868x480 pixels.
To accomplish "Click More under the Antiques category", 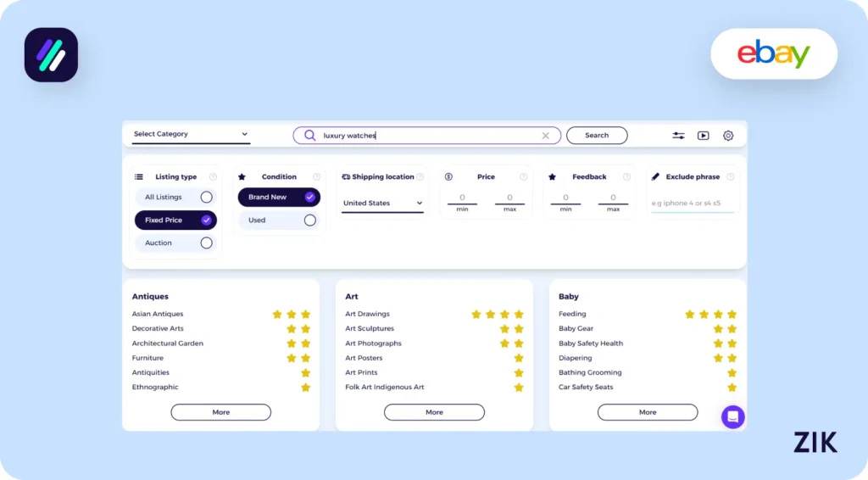I will point(220,412).
